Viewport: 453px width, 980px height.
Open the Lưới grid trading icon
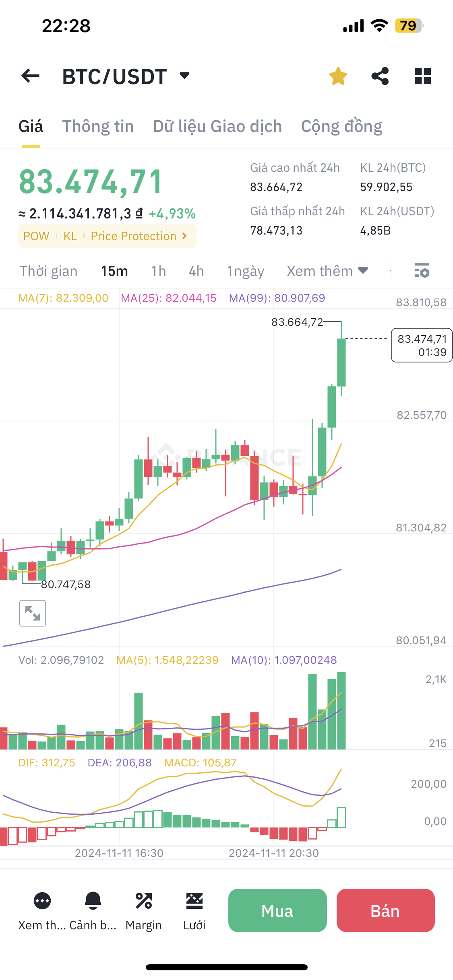pos(194,901)
